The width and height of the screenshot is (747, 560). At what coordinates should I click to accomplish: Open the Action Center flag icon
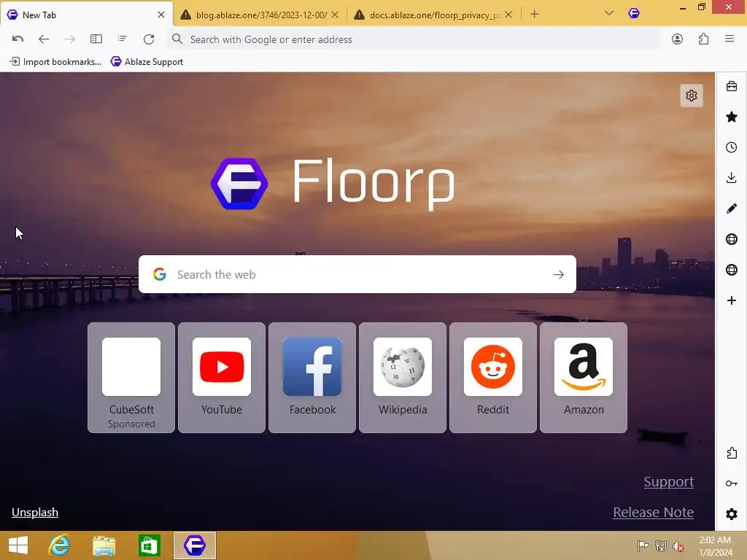click(643, 546)
